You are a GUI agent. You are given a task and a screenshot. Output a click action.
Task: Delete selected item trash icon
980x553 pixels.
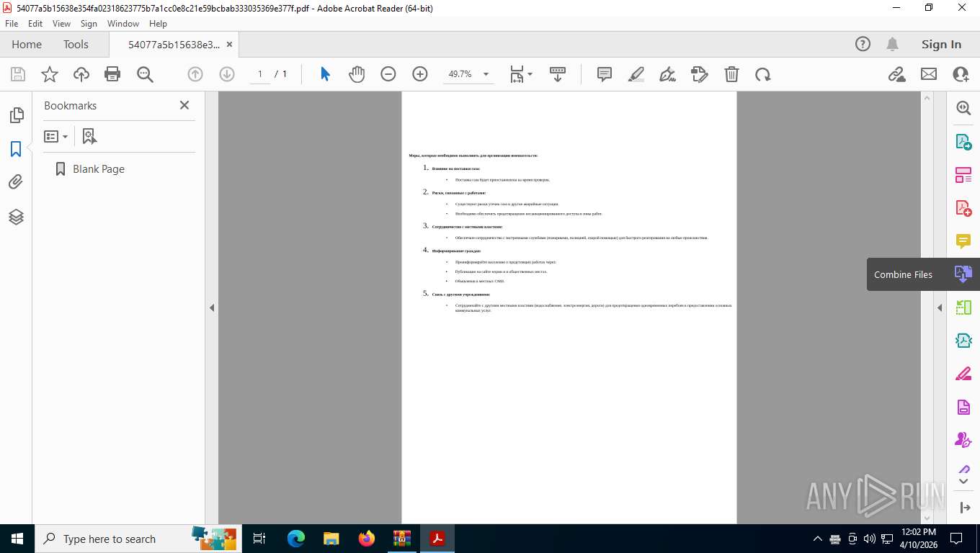(x=731, y=74)
